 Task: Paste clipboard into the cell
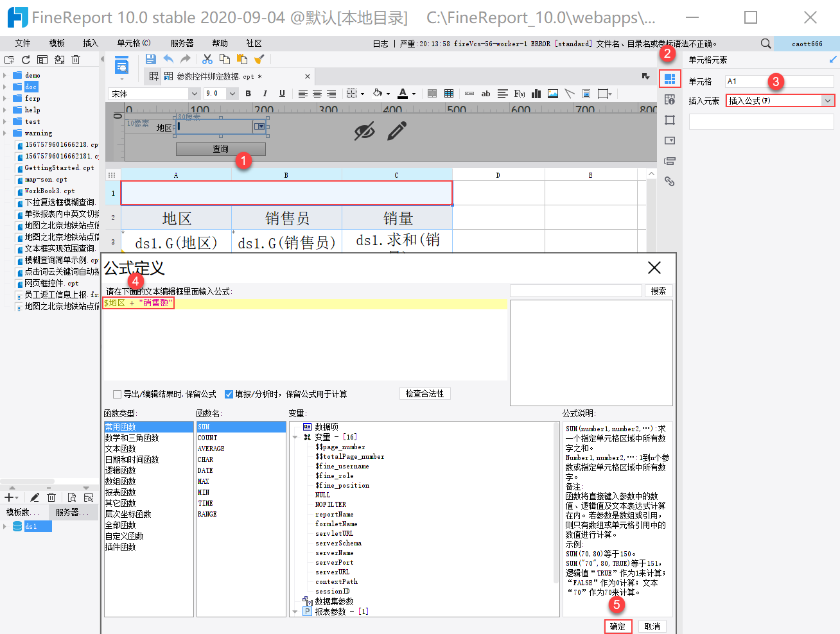242,59
